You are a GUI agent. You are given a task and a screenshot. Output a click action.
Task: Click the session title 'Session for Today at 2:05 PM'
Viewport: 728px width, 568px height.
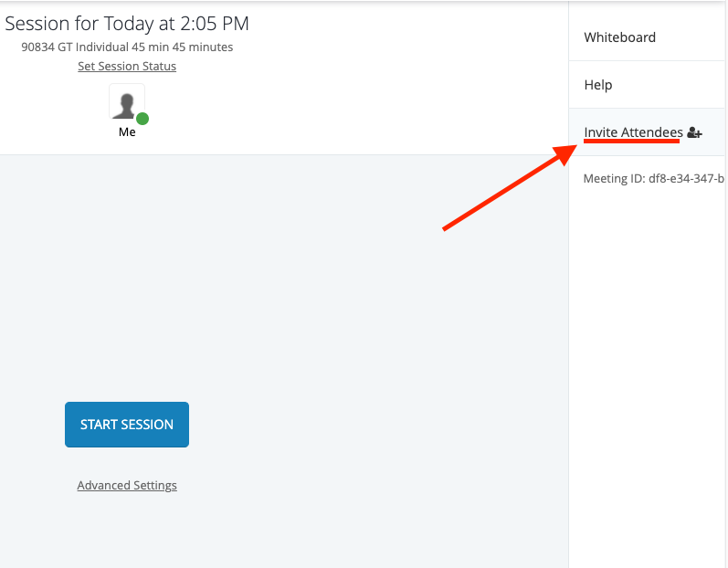(x=127, y=24)
